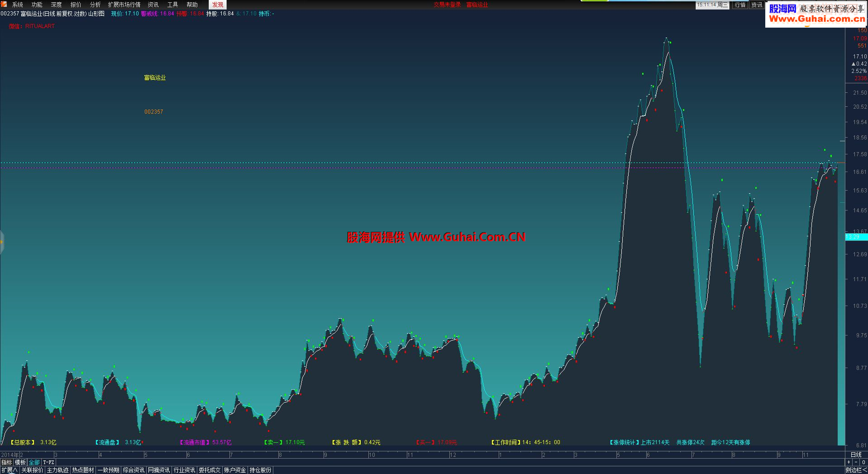Open the 深度 menu
The image size is (868, 474).
[57, 5]
